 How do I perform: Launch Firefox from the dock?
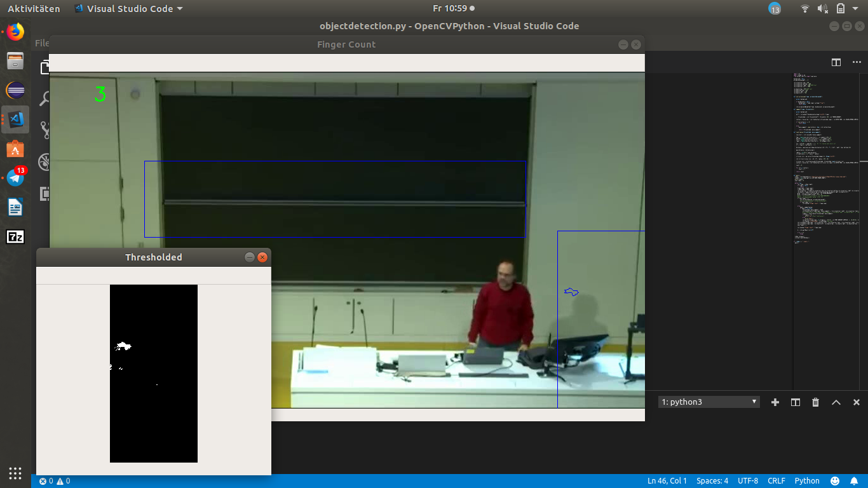coord(15,31)
